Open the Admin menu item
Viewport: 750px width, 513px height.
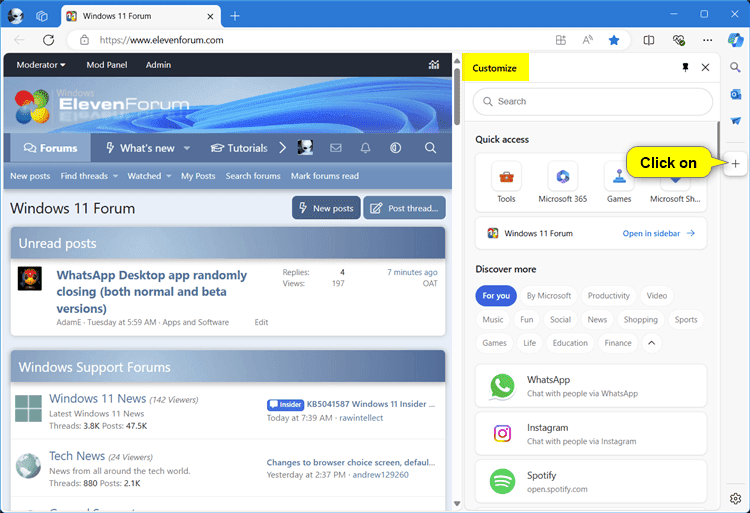158,65
